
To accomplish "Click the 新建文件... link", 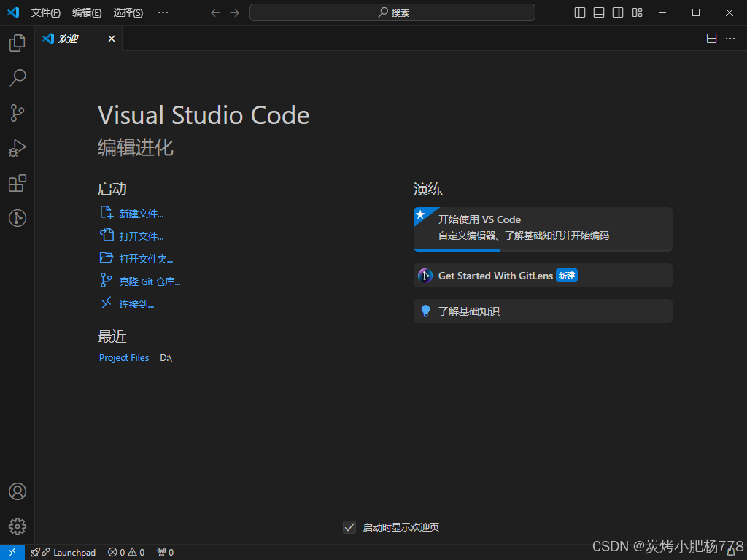I will [x=141, y=214].
